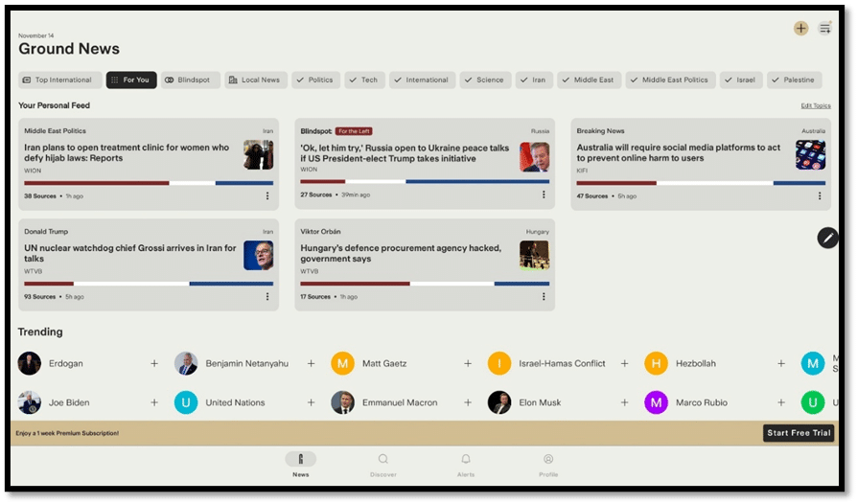Click the Edit Topics link

point(816,105)
